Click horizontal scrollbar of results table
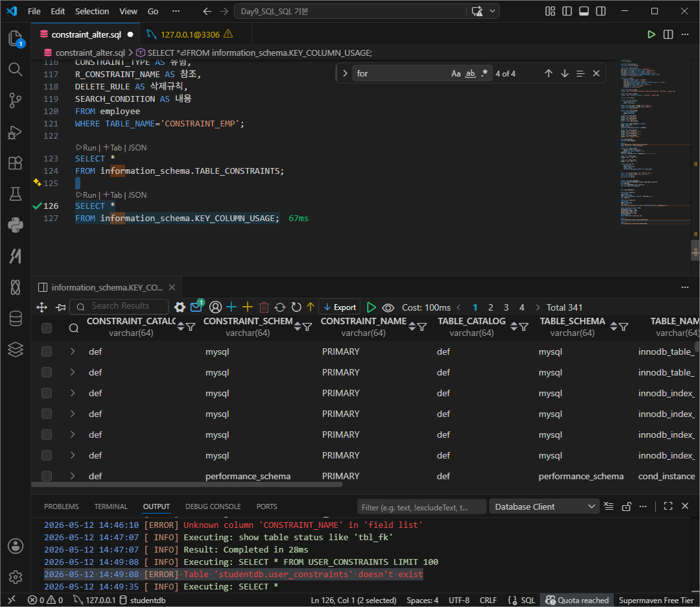Image resolution: width=700 pixels, height=607 pixels. tap(187, 484)
